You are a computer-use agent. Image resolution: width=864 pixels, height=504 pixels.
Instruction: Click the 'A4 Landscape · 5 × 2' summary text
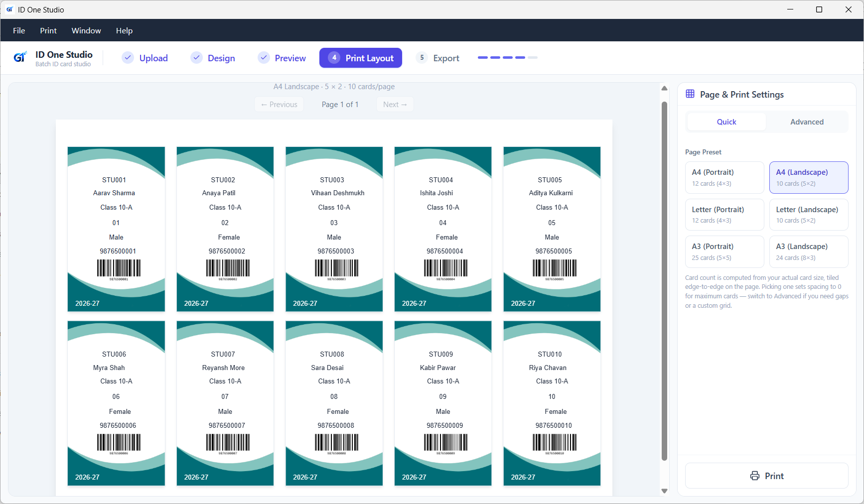(334, 87)
